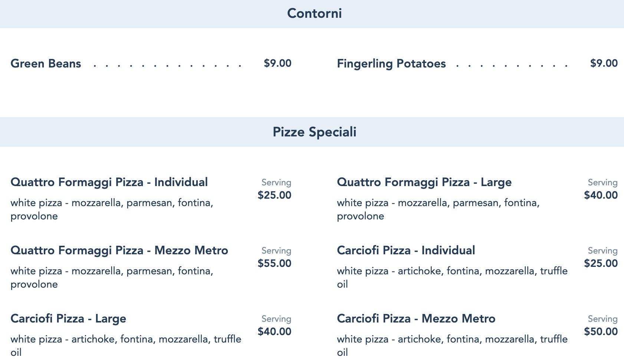Viewport: 624px width, 364px height.
Task: Click the Quattro Formaggi Large $40.00 price
Action: [601, 195]
